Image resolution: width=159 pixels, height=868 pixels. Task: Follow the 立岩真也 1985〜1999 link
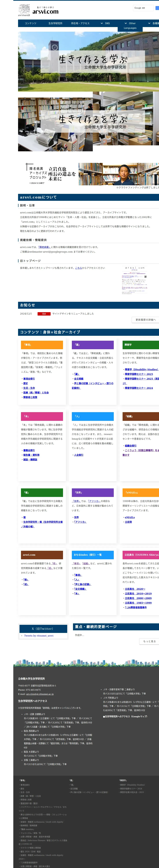pyautogui.click(x=138, y=603)
